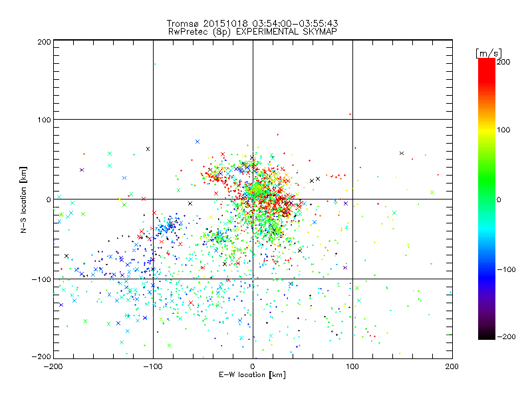Click the colorbar label '100'

503,130
